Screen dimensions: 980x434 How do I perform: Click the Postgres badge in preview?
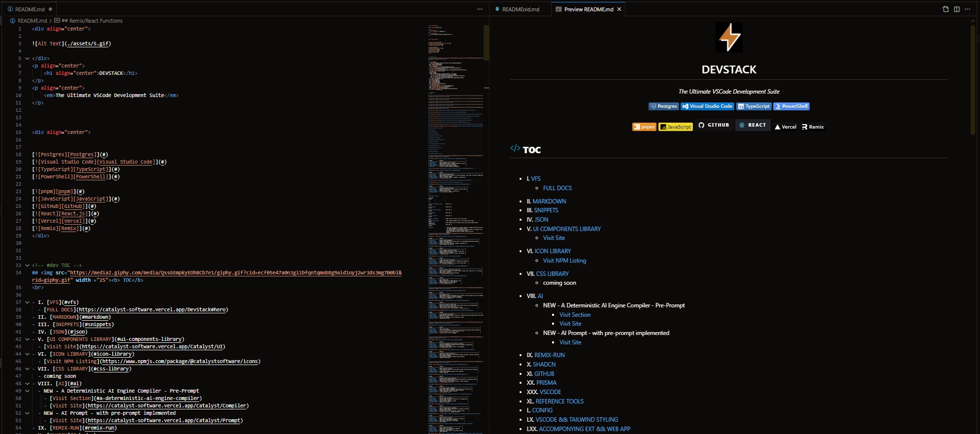coord(664,106)
